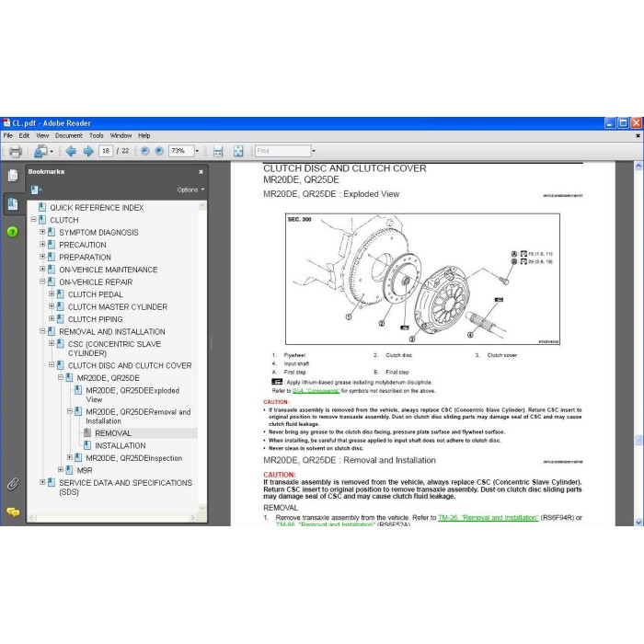Open the File menu
644x644 pixels.
tap(7, 135)
